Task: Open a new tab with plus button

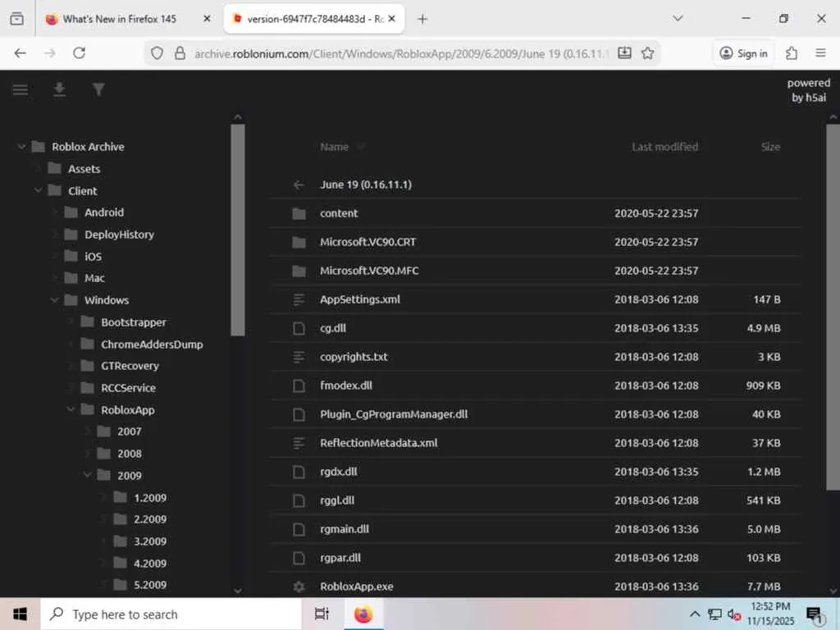Action: point(422,20)
